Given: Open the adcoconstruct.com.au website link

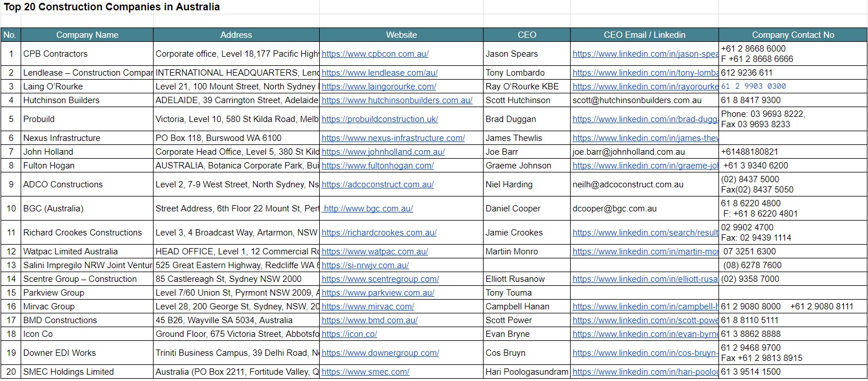Looking at the screenshot, I should pyautogui.click(x=378, y=184).
